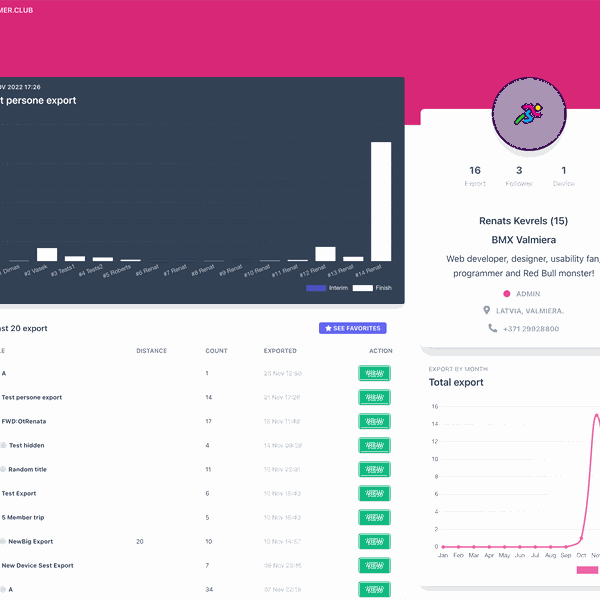Open View for 5 Member trip
This screenshot has height=600, width=600.
374,517
